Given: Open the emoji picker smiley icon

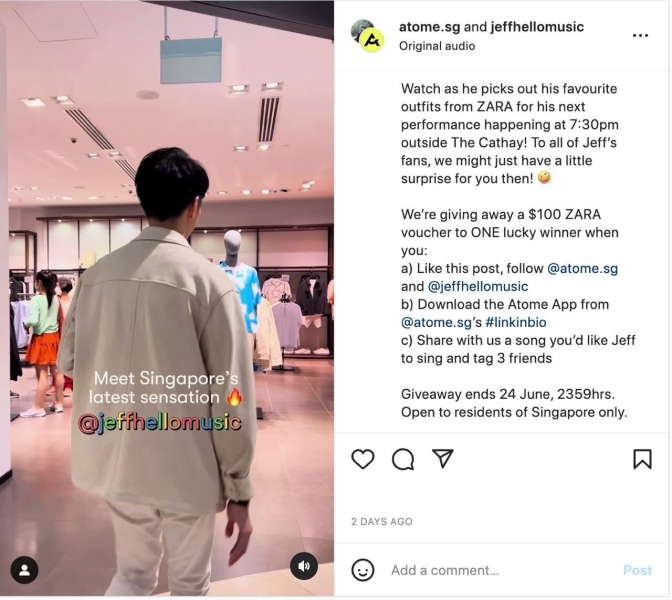Looking at the screenshot, I should coord(363,570).
